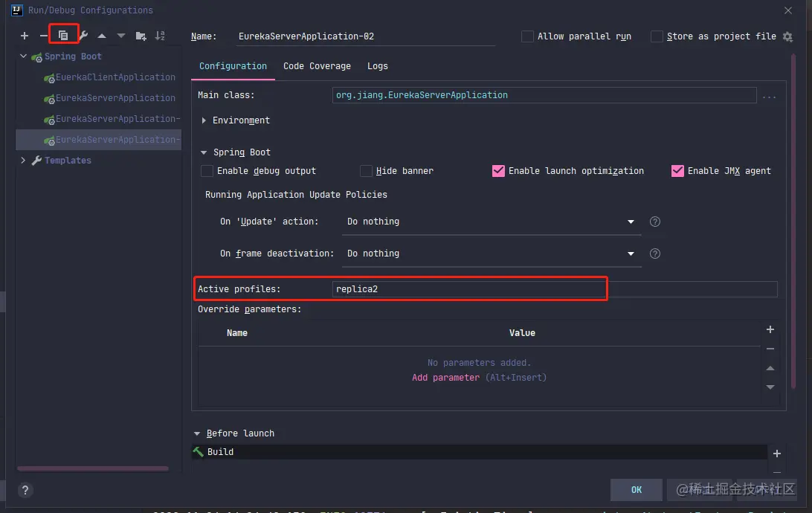The width and height of the screenshot is (812, 513).
Task: Disable Enable JMX agent checkbox
Action: click(x=677, y=171)
